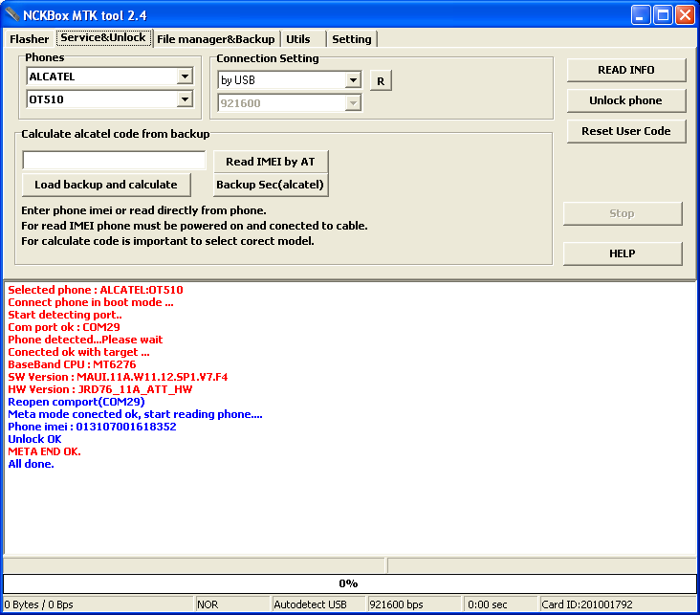Expand the OT510 model dropdown
700x615 pixels.
tap(185, 99)
